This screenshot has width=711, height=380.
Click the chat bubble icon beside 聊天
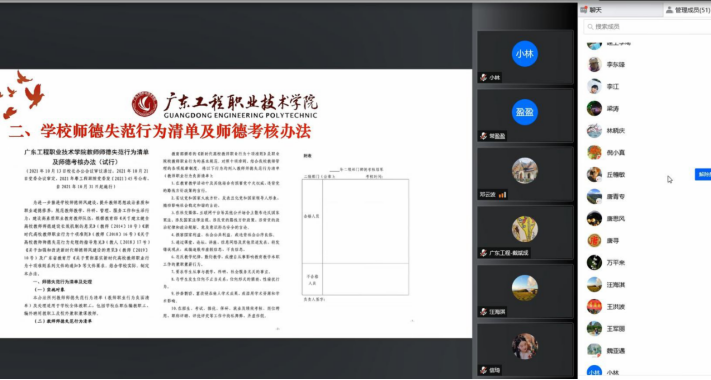point(584,10)
